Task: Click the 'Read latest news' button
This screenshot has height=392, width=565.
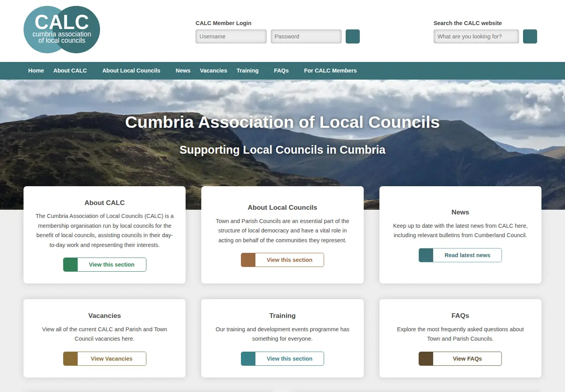Action: [x=460, y=255]
